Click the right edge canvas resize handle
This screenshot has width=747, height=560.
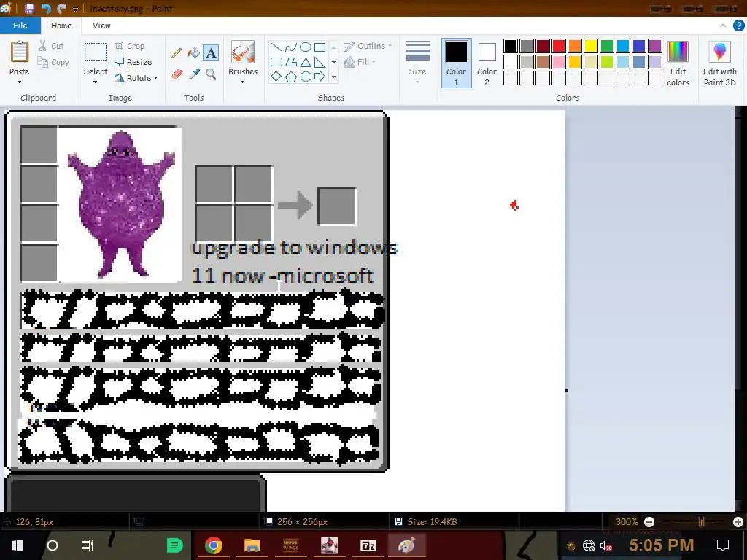click(566, 391)
